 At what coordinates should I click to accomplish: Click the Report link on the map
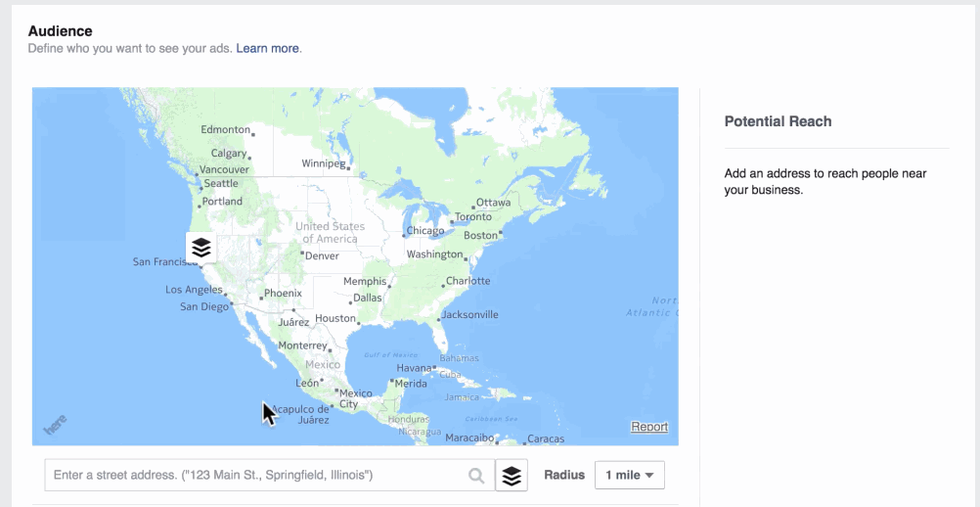(649, 427)
